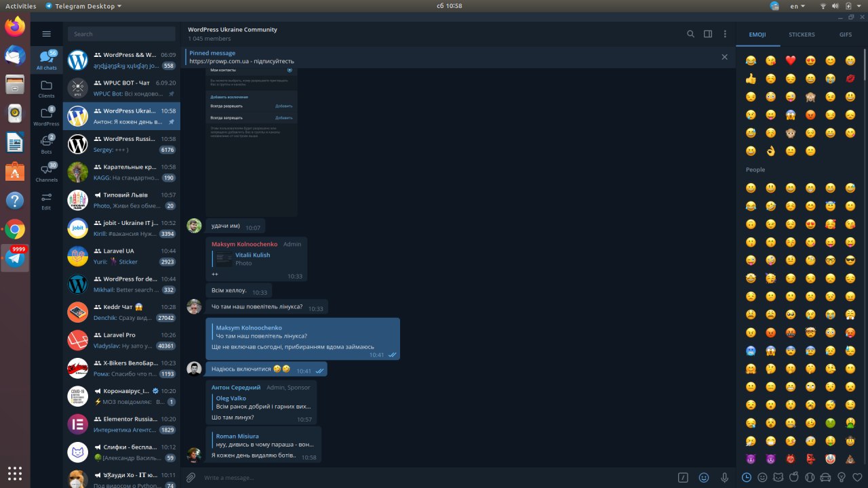Toggle the emoji panel smiley button
The height and width of the screenshot is (488, 868).
704,478
